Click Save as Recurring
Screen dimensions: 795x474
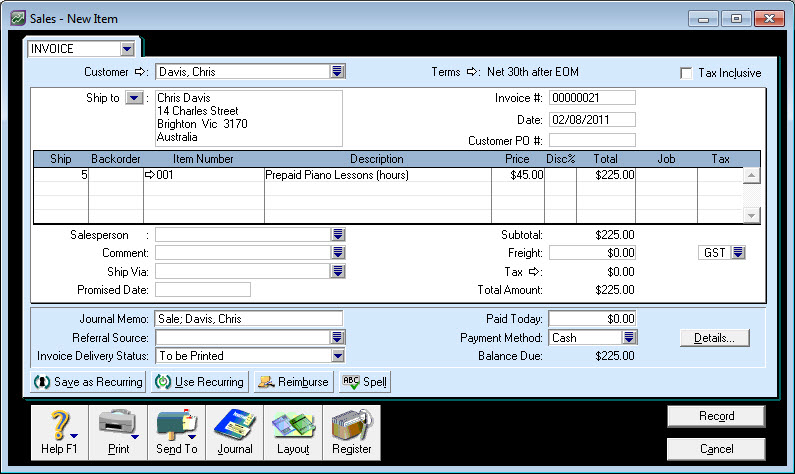pyautogui.click(x=88, y=382)
